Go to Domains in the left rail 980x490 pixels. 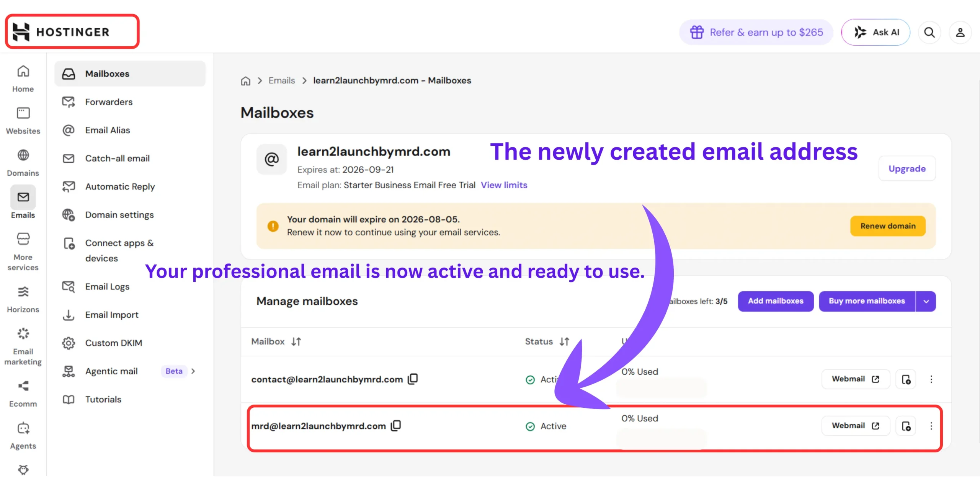pos(23,162)
